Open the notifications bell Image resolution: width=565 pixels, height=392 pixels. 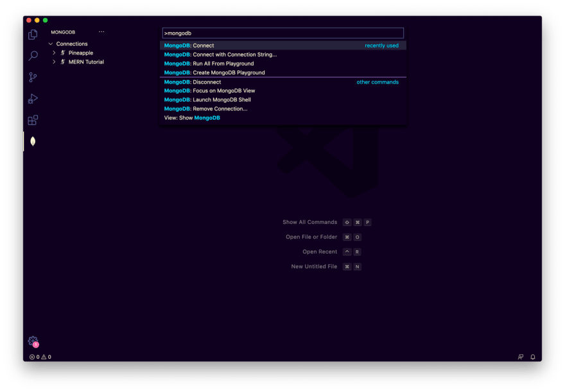[532, 357]
